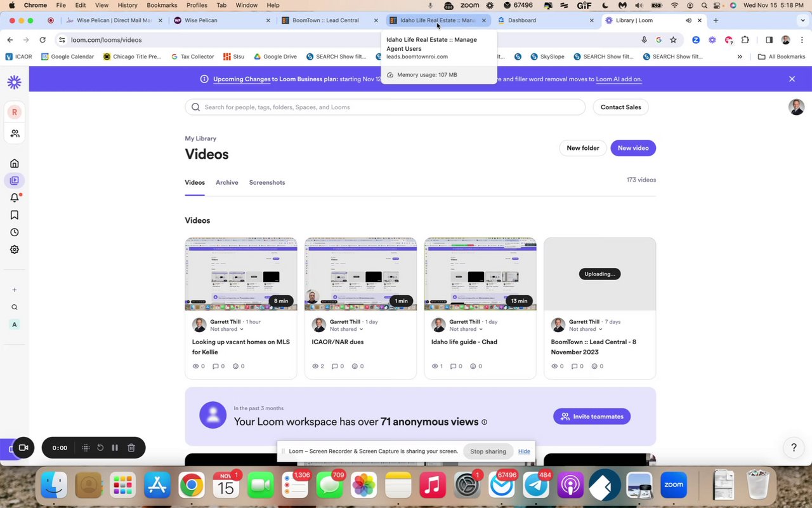Open the green A space in sidebar
812x508 pixels.
point(14,324)
